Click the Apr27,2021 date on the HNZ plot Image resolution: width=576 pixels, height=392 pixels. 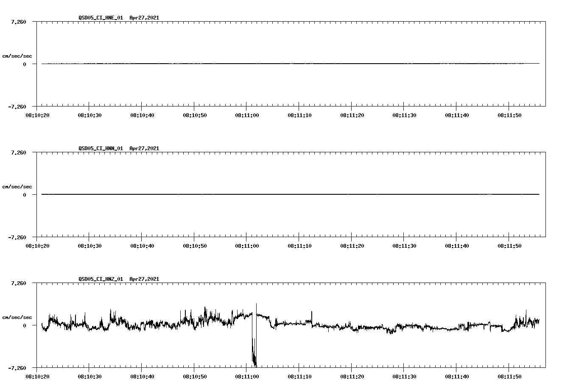[144, 280]
